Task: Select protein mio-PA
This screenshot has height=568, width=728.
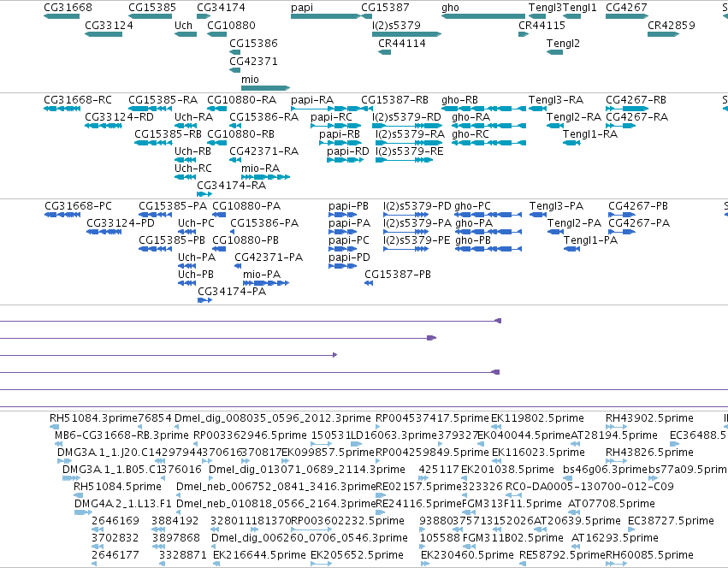Action: coord(266,283)
